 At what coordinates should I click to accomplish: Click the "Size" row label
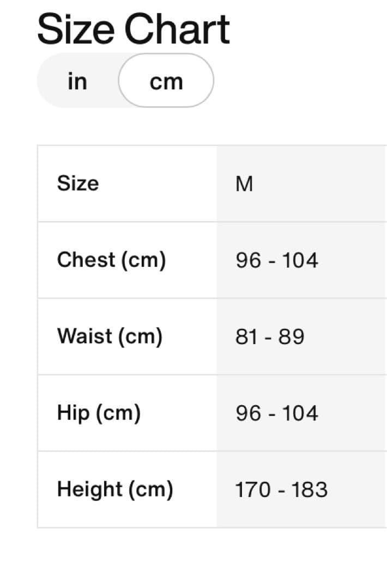pos(77,183)
